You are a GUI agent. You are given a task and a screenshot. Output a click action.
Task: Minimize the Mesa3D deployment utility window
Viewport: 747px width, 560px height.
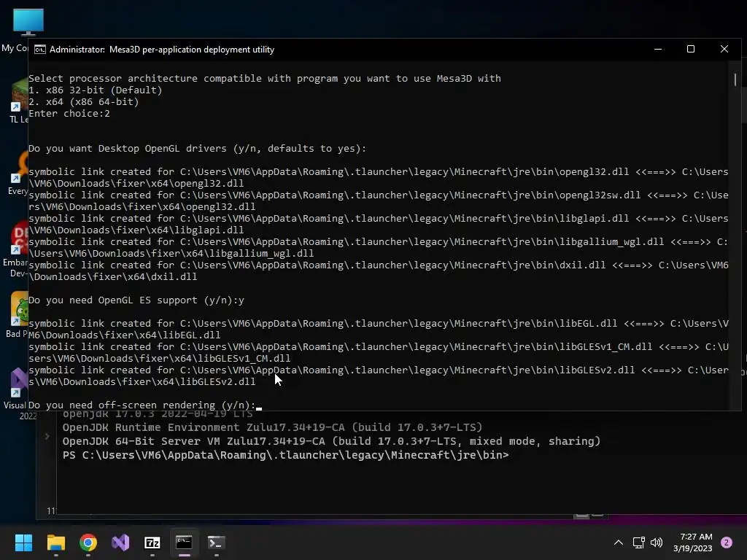(x=658, y=49)
